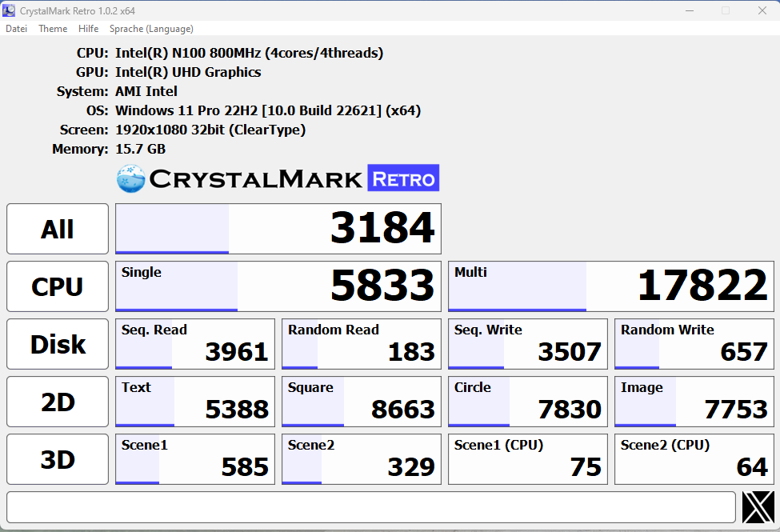Open the Theme menu
The width and height of the screenshot is (780, 532).
[53, 29]
